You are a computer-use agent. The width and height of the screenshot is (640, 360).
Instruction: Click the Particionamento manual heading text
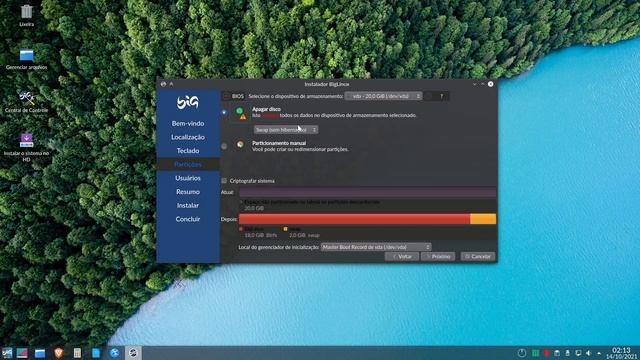pos(279,143)
